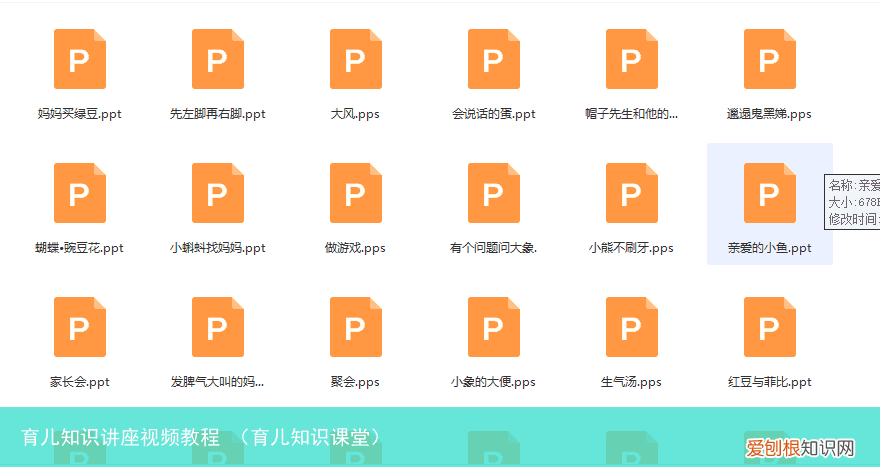Click the file name 小象的大便.pps
This screenshot has height=467, width=880.
click(x=493, y=382)
